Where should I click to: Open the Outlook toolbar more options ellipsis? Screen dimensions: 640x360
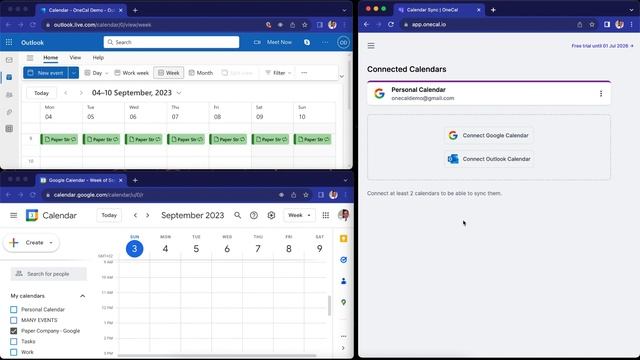tap(304, 73)
